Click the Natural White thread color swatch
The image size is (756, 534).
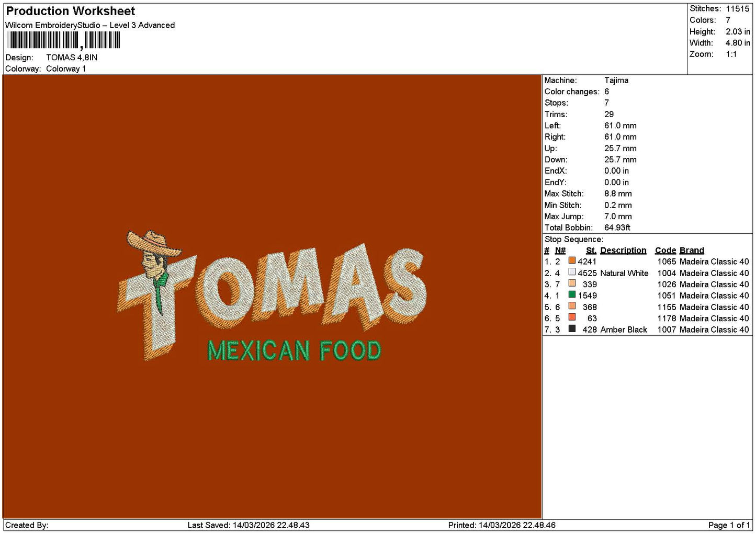point(572,272)
